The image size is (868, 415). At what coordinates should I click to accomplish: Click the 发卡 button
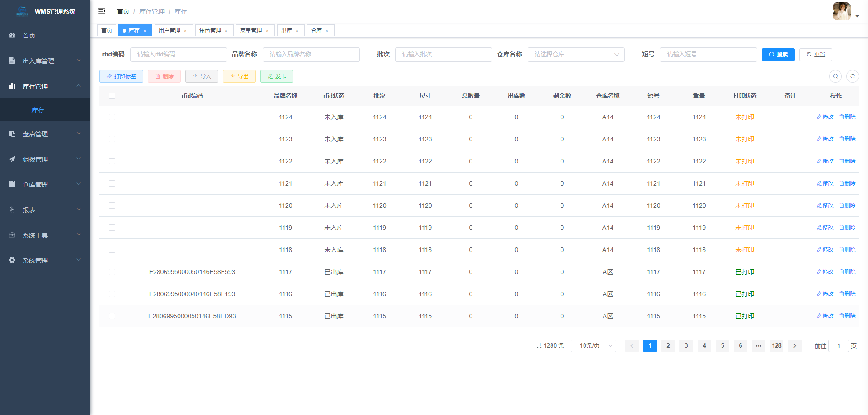pyautogui.click(x=277, y=76)
